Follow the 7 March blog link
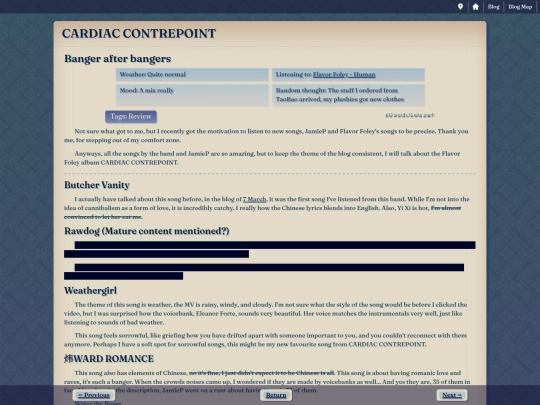540x405 pixels. [x=255, y=199]
